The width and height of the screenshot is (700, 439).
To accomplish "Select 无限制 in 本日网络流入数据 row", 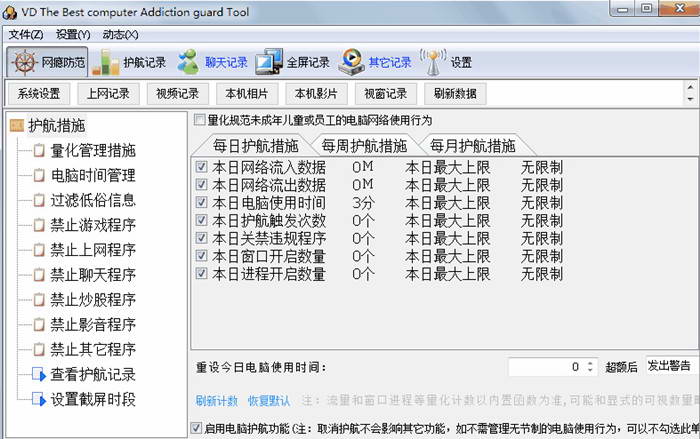I will point(542,167).
